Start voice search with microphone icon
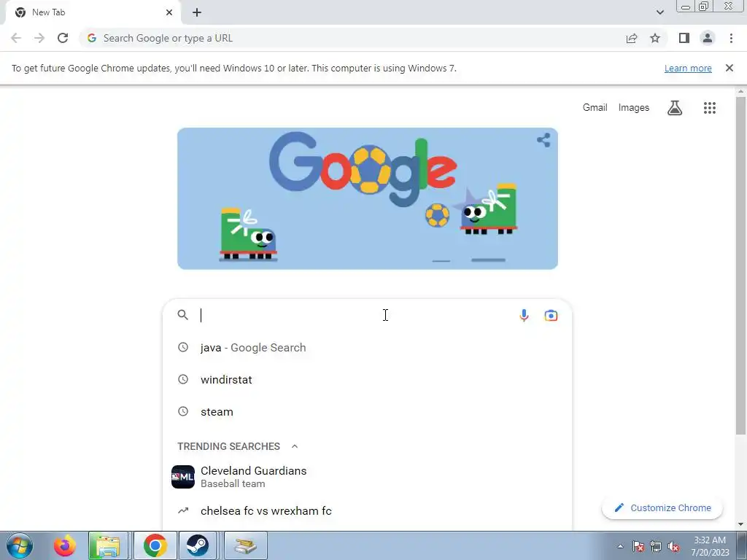Screen dimensions: 747x560 tap(524, 315)
